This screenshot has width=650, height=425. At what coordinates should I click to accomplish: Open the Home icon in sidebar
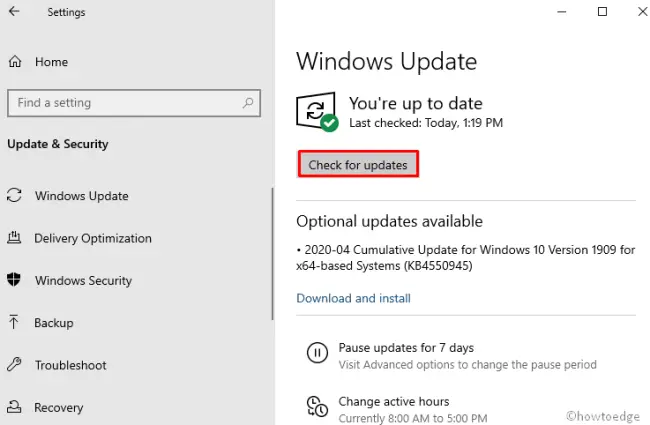pos(15,61)
